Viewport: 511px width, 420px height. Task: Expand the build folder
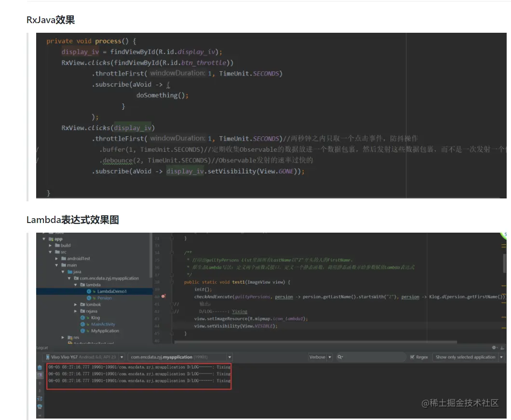tap(50, 246)
